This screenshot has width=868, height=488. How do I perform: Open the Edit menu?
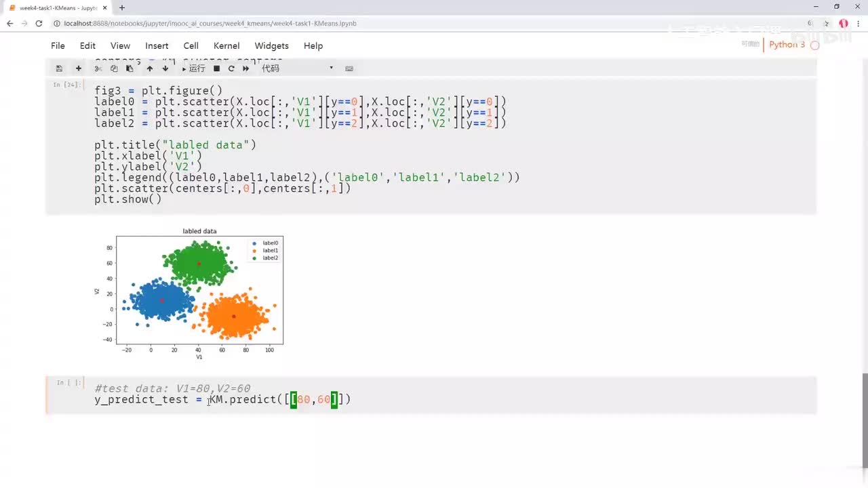point(87,46)
